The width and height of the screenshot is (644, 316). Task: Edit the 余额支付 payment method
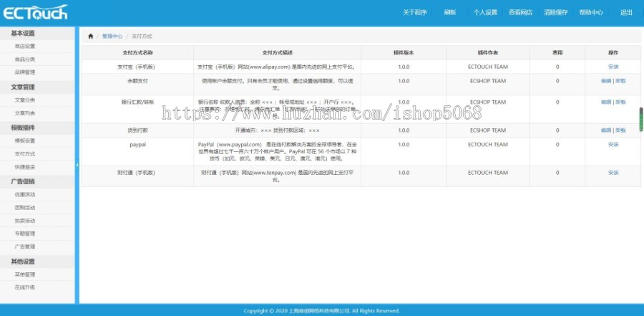coord(606,81)
